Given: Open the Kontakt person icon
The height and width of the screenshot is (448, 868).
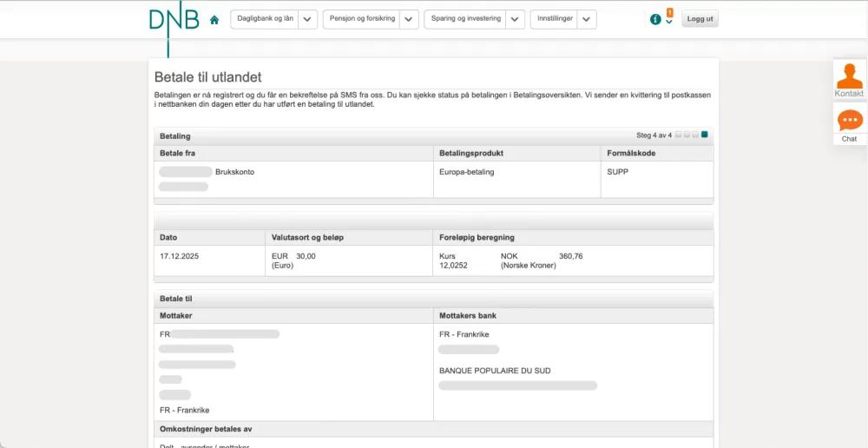Looking at the screenshot, I should pos(849,76).
